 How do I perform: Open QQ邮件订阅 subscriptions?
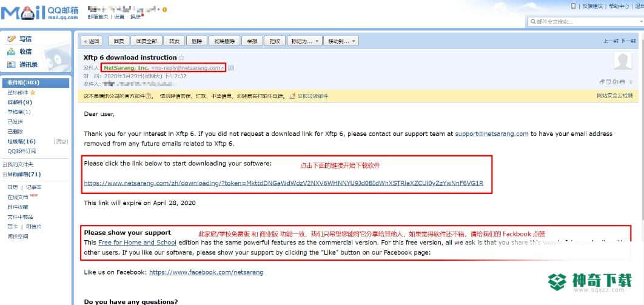22,151
